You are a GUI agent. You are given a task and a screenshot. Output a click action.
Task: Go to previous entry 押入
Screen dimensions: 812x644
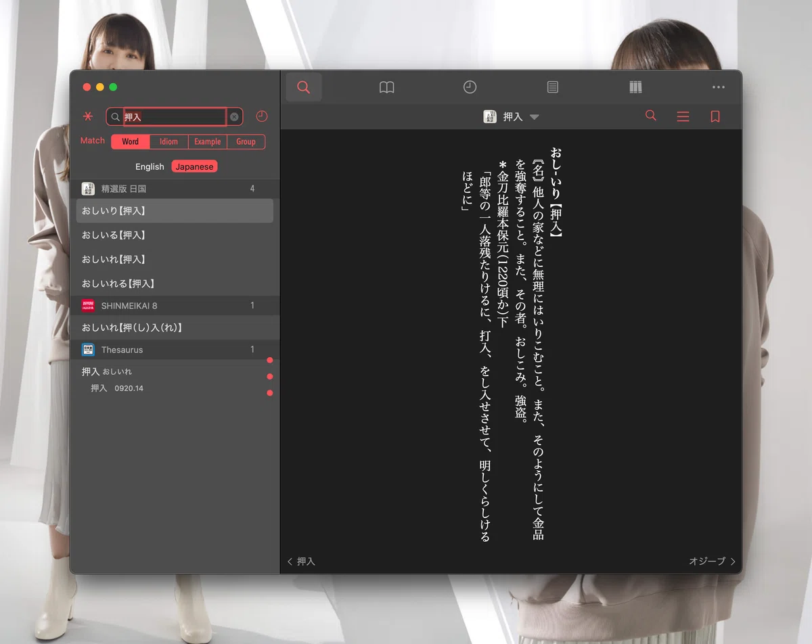302,561
